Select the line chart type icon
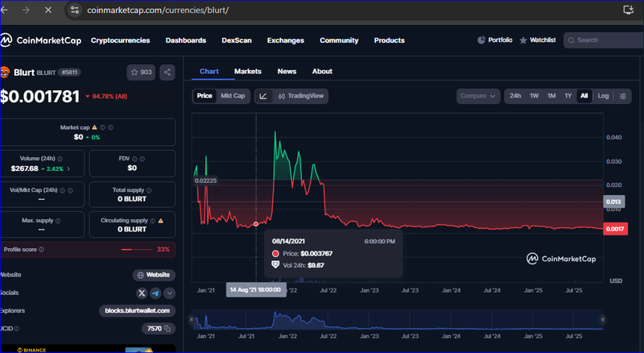This screenshot has height=353, width=644. 263,96
